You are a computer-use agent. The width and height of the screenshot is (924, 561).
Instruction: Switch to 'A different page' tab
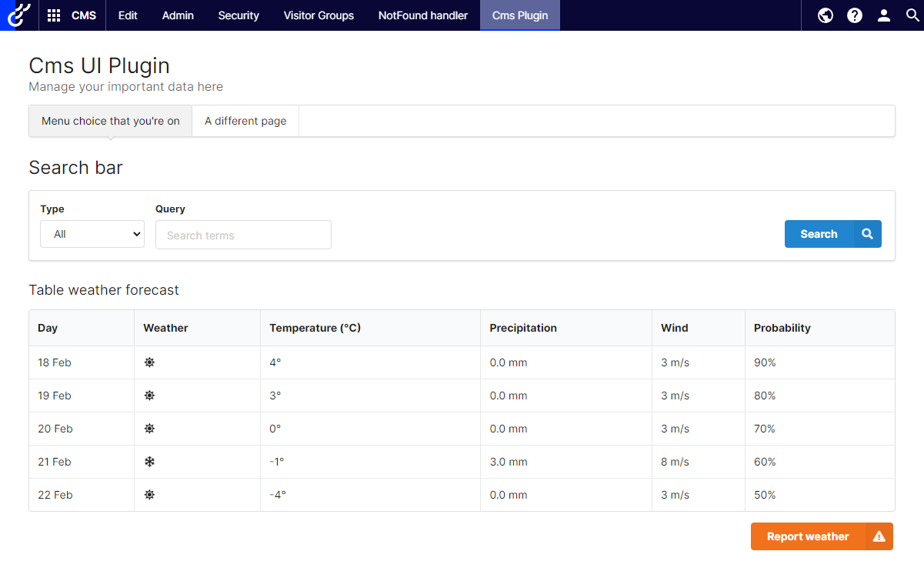coord(245,121)
